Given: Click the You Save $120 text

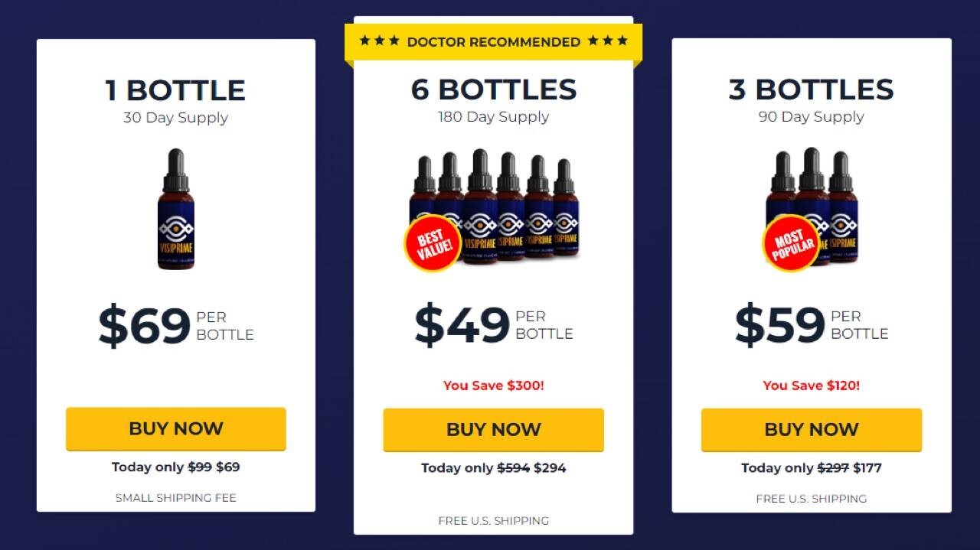Looking at the screenshot, I should pos(811,386).
